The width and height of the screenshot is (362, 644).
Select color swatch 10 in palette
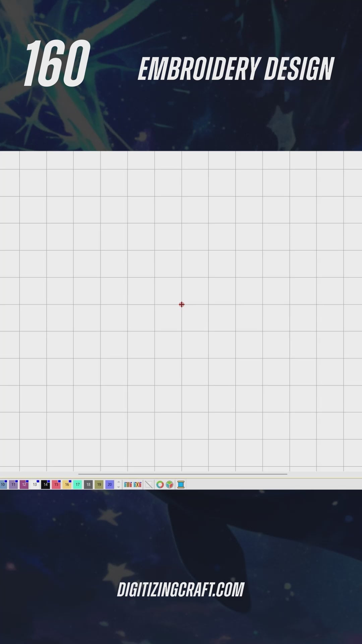pos(3,485)
